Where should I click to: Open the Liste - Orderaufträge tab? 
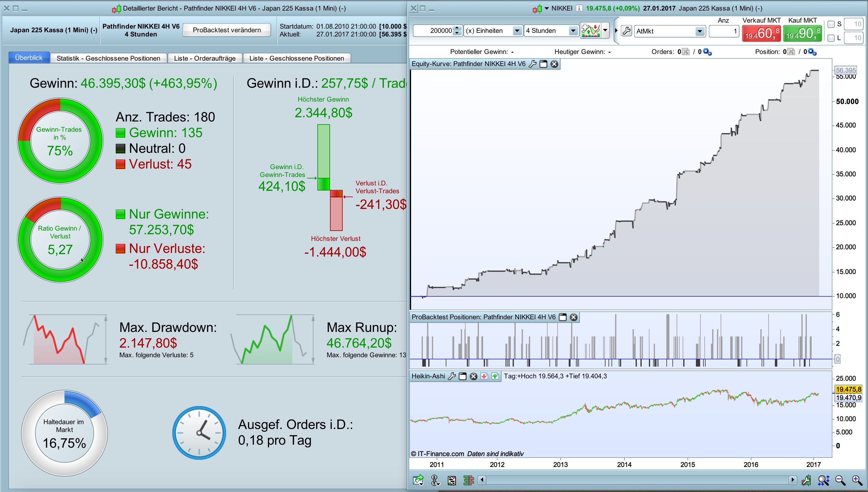[x=205, y=58]
